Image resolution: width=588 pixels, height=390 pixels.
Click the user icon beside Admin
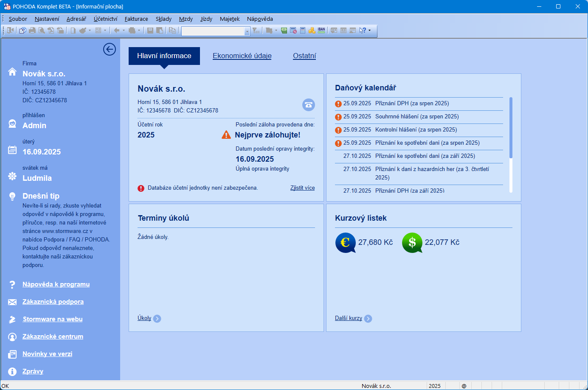click(12, 123)
